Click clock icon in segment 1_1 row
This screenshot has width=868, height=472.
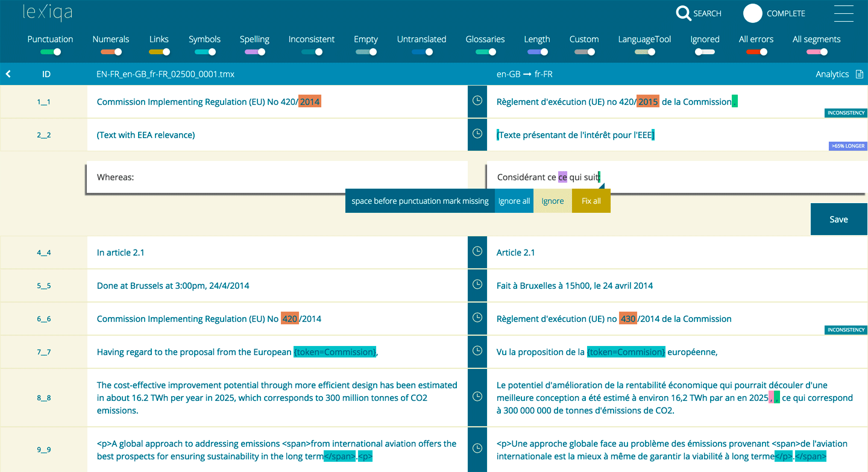(477, 101)
